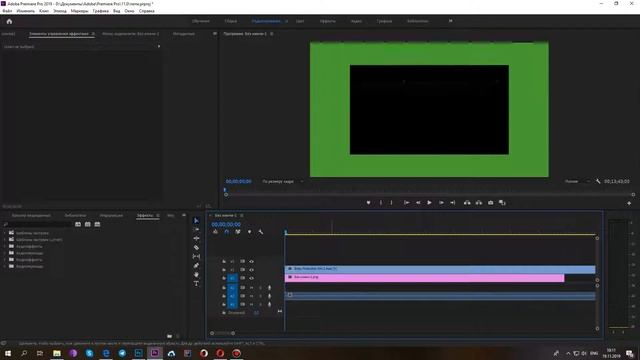The height and width of the screenshot is (360, 640).
Task: Select the Pen tool
Action: (x=196, y=265)
